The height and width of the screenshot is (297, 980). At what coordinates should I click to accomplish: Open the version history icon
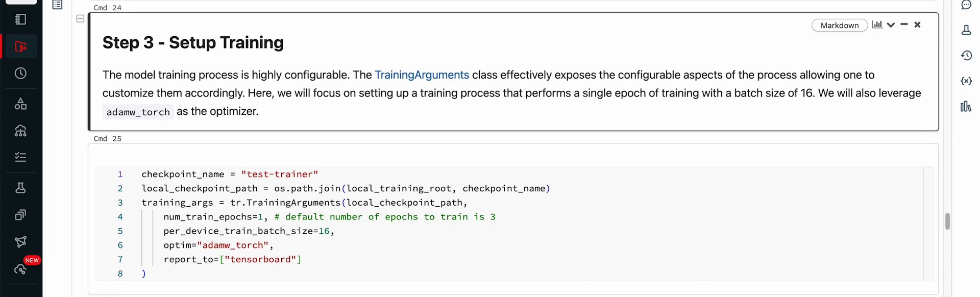(x=966, y=56)
